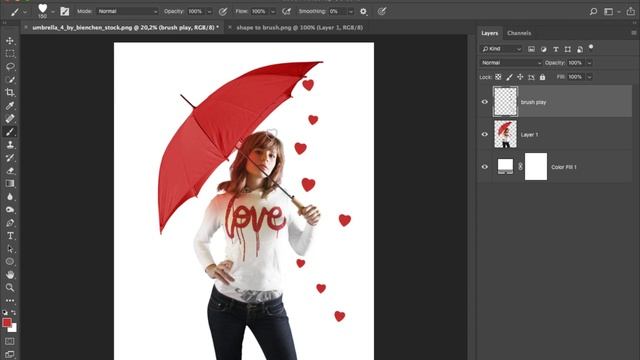Select the Eyedropper tool
Image resolution: width=640 pixels, height=360 pixels.
click(x=10, y=106)
